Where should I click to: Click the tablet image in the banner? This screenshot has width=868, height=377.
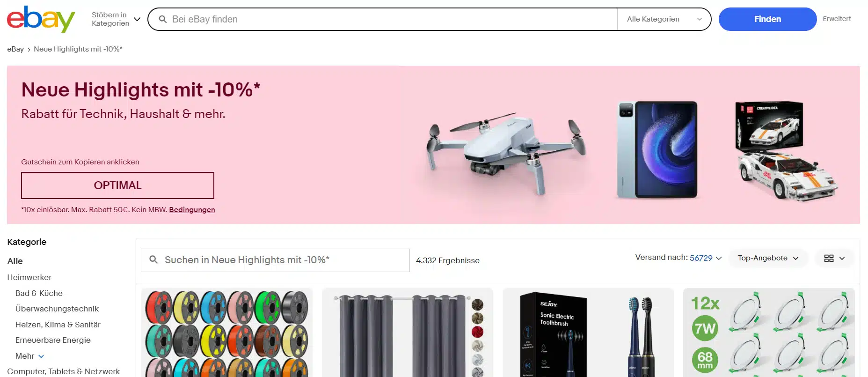656,150
